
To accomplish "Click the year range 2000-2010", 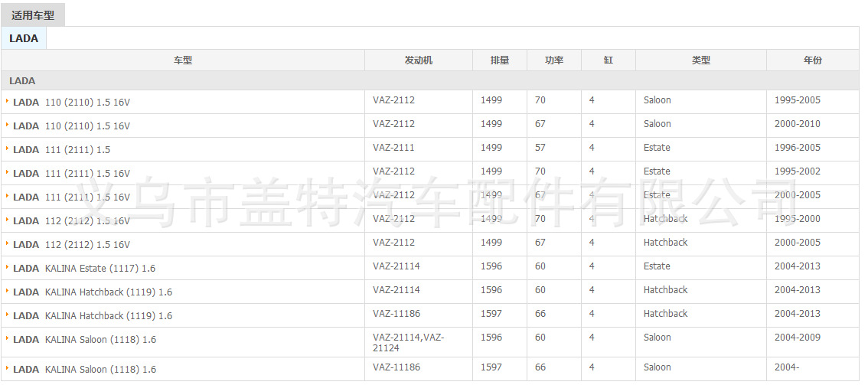I will coord(797,124).
